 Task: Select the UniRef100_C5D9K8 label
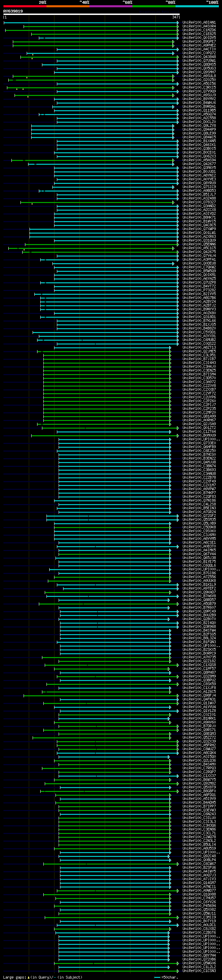click(x=199, y=527)
